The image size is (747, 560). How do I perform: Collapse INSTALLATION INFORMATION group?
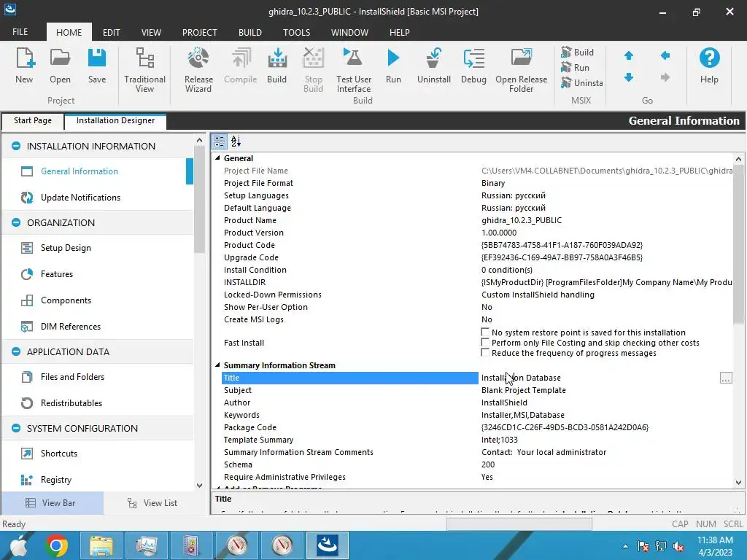(16, 146)
